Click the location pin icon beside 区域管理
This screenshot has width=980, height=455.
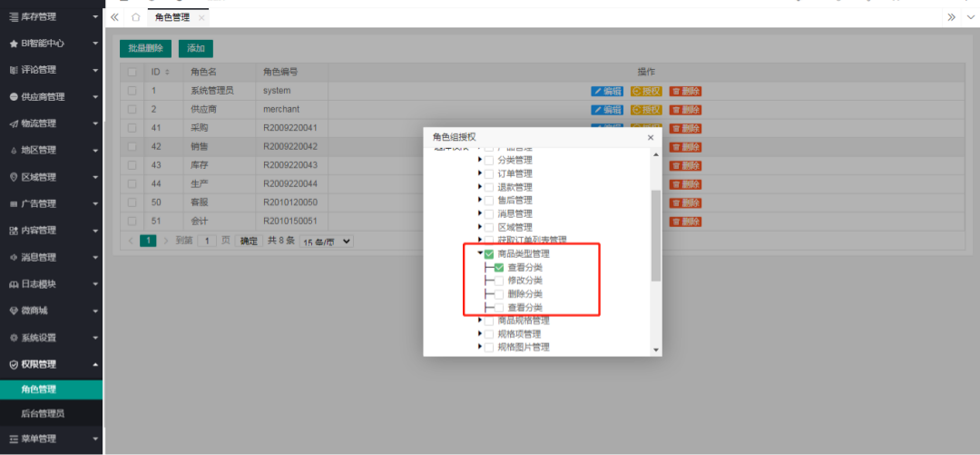pos(14,177)
